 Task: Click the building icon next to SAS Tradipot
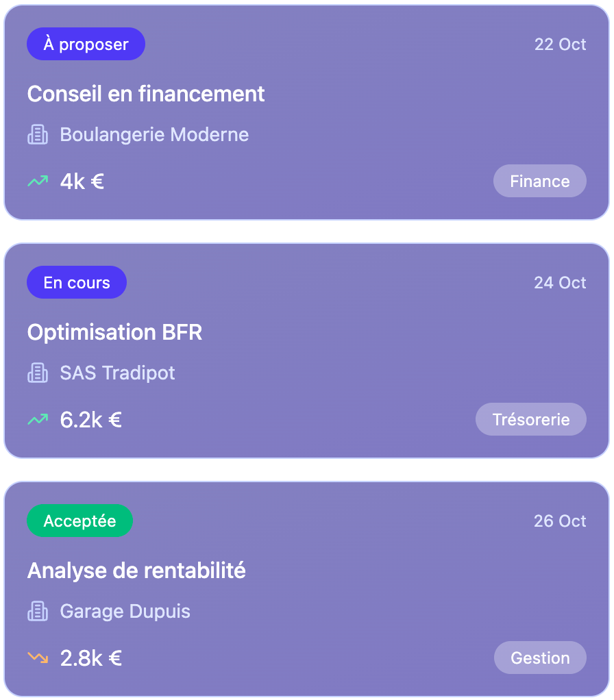point(38,373)
